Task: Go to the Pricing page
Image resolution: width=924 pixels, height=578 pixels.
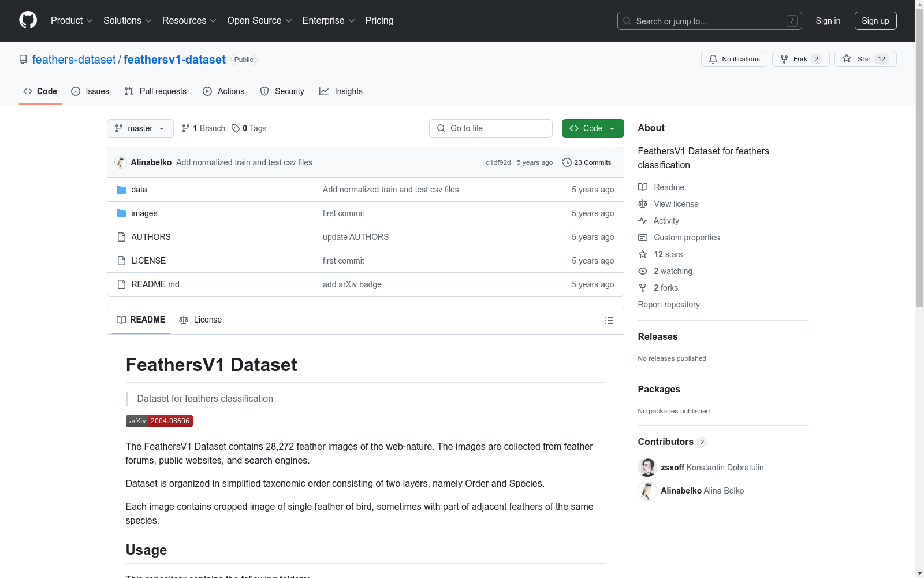Action: tap(379, 21)
